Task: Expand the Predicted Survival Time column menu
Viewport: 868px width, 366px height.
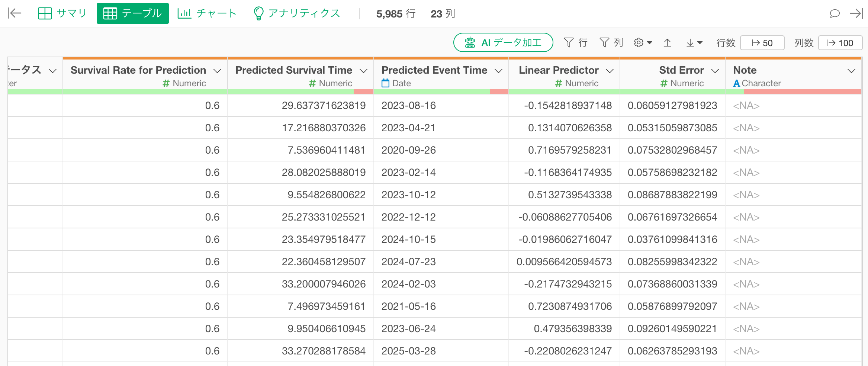Action: tap(364, 71)
